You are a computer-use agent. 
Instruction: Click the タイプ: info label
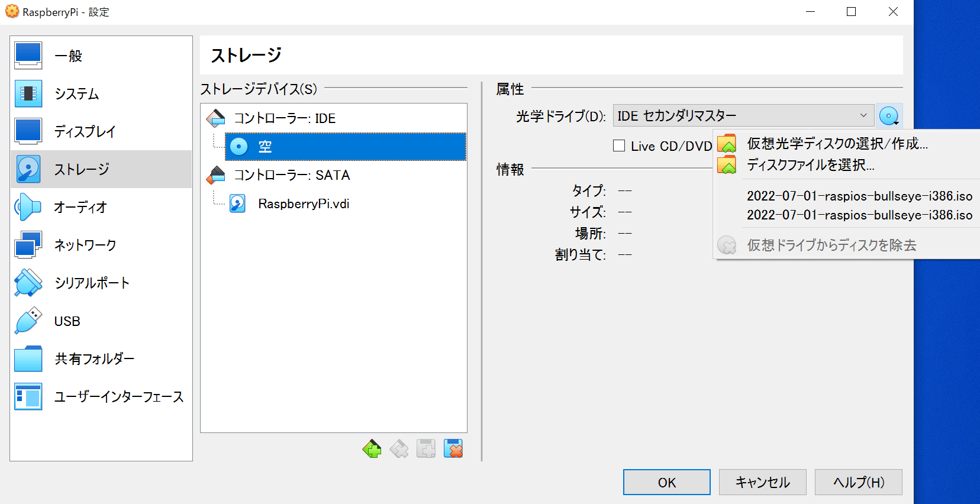pos(589,190)
